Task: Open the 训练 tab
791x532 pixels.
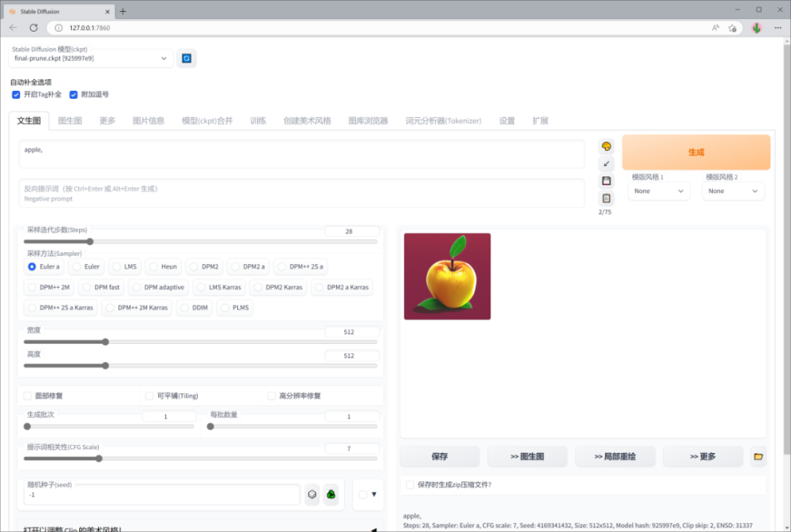Action: 258,120
